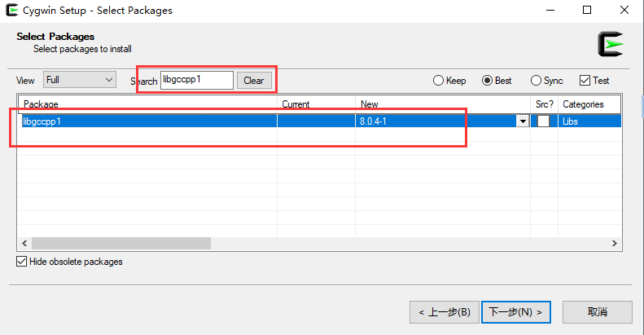Sort by the Package column header
The height and width of the screenshot is (335, 644).
[x=147, y=104]
